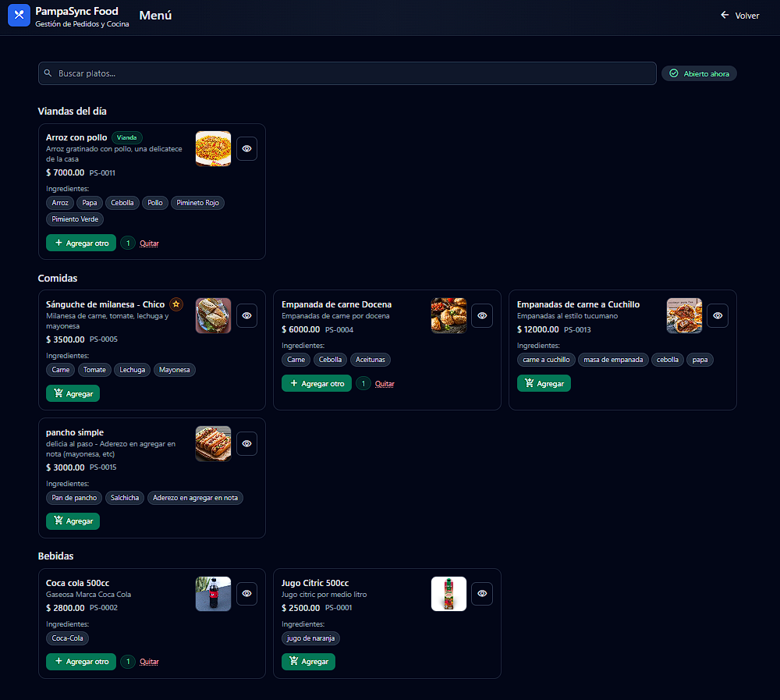Add Sánguche de milanesa with Agregar button

tap(73, 393)
